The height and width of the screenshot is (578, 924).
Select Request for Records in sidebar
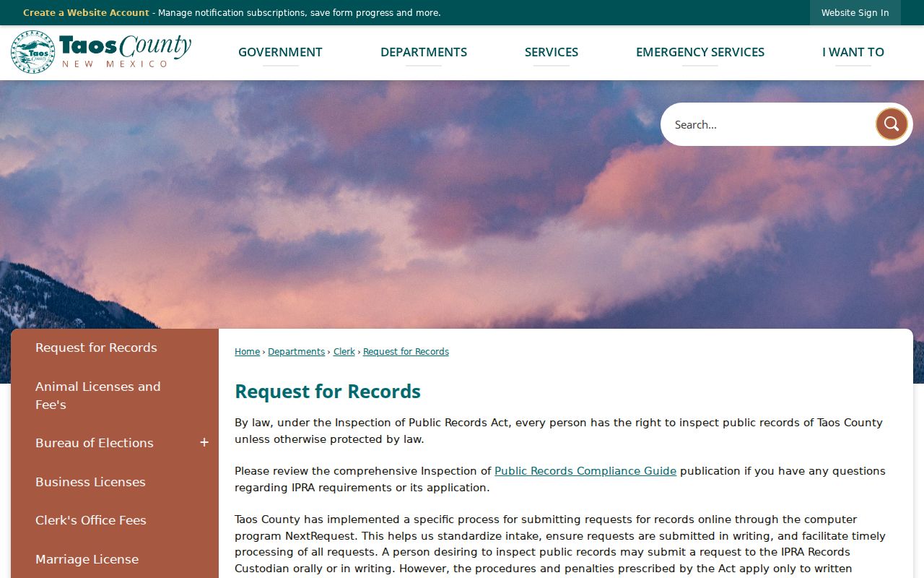115,348
